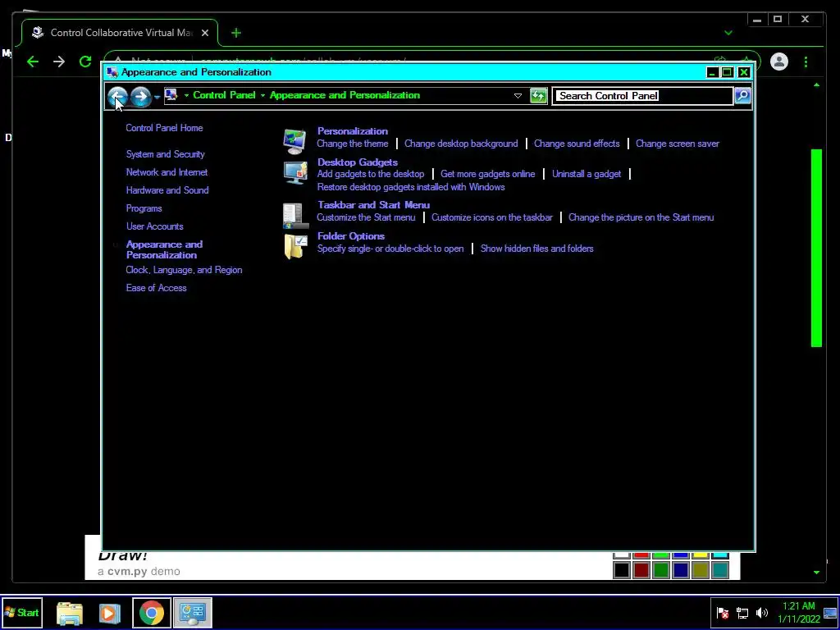Screen dimensions: 840x630
Task: Expand the arrow before Appearance and Personalization breadcrumb
Action: coord(263,95)
